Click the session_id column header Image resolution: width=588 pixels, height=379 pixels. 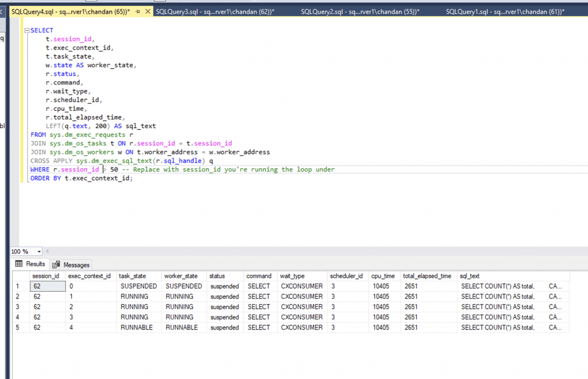tap(45, 276)
